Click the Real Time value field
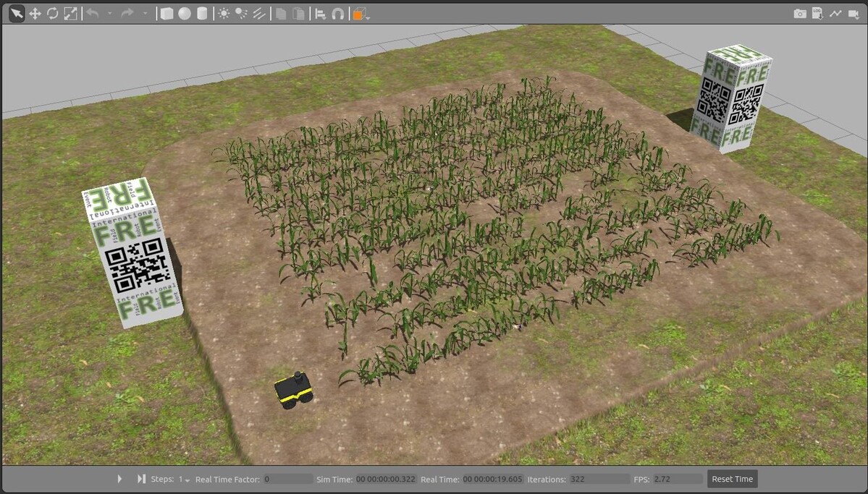The image size is (868, 494). click(494, 479)
